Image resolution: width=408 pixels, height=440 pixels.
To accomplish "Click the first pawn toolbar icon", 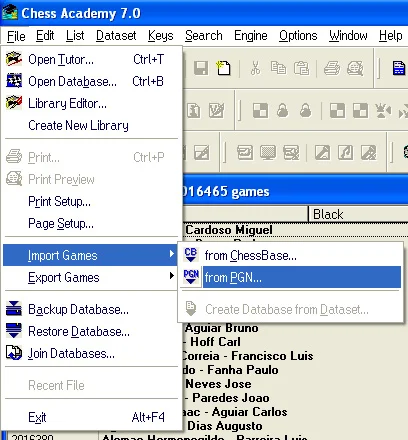I will [283, 110].
